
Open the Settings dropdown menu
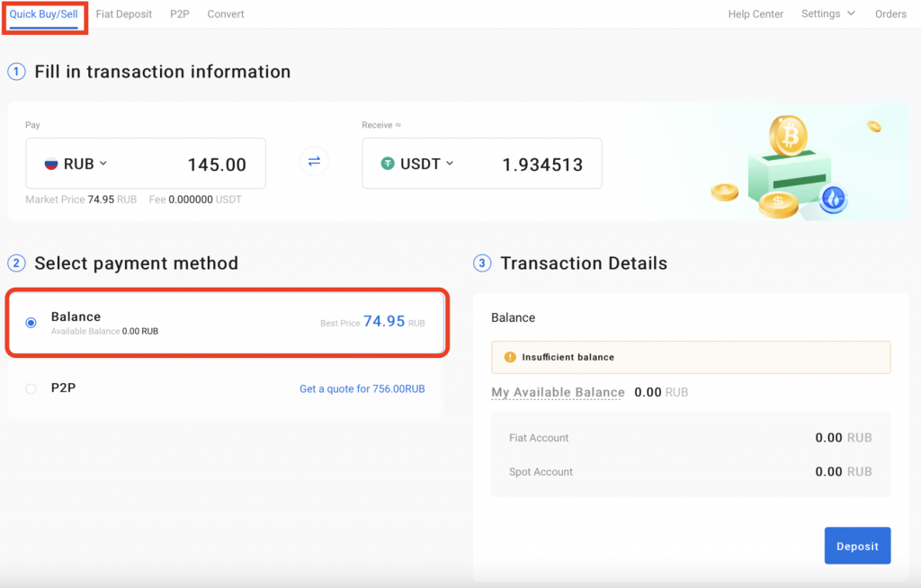click(x=828, y=13)
